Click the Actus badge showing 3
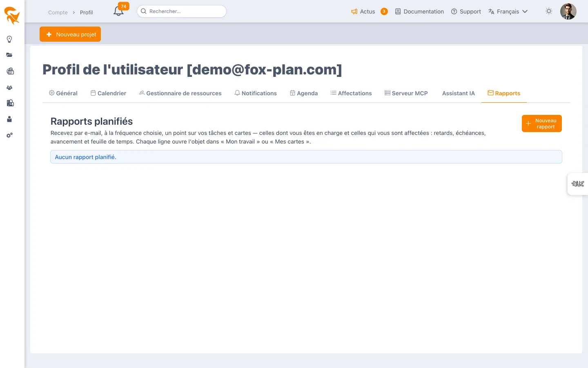 coord(384,11)
